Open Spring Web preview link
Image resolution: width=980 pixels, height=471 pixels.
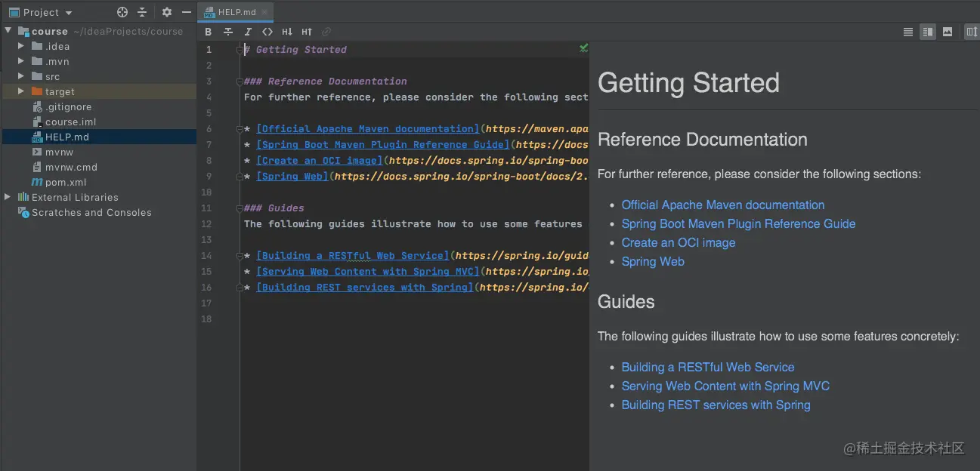click(x=653, y=261)
